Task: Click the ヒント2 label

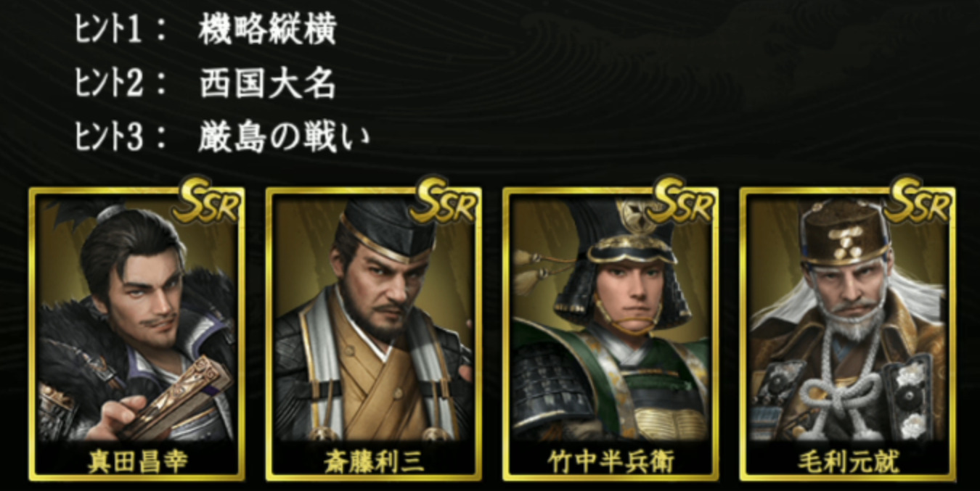Action: pyautogui.click(x=109, y=84)
